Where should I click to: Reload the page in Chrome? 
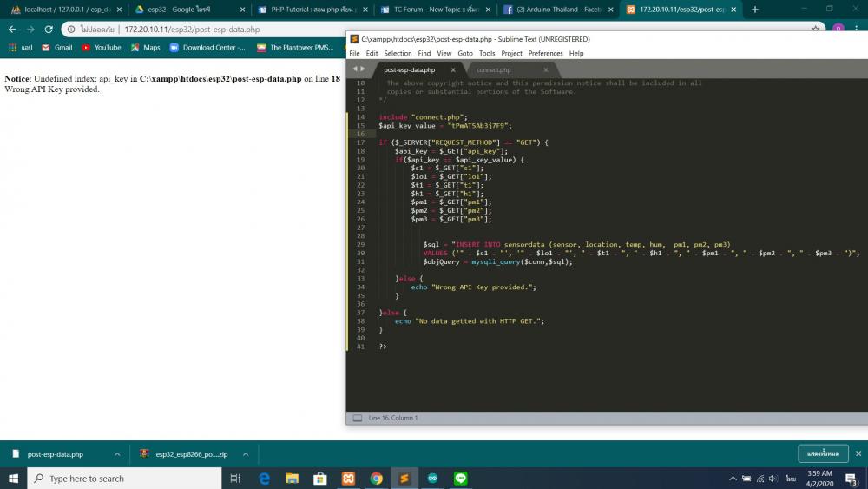(x=49, y=29)
